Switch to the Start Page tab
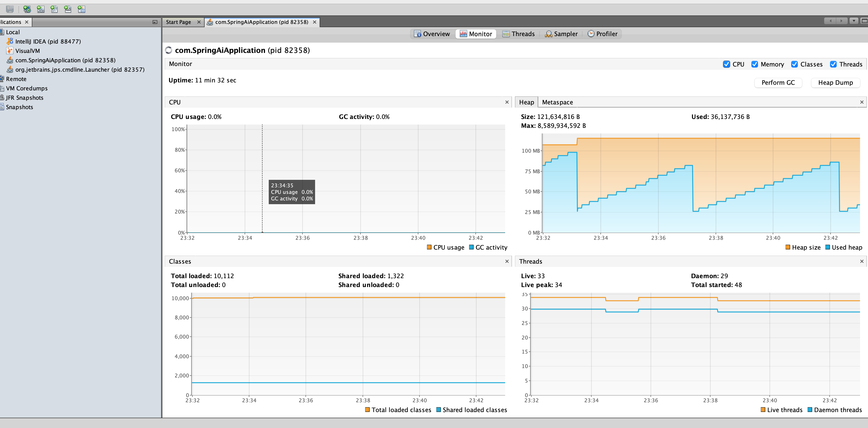 click(x=178, y=22)
